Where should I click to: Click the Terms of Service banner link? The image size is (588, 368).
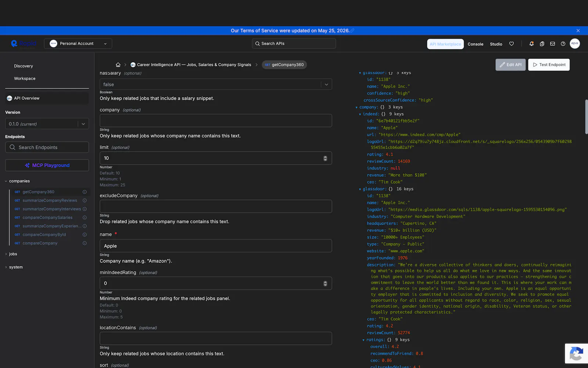(352, 31)
